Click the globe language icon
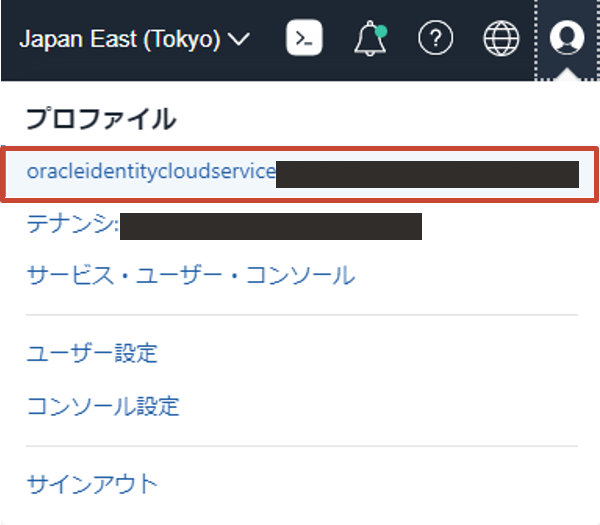600x525 pixels. click(x=501, y=39)
